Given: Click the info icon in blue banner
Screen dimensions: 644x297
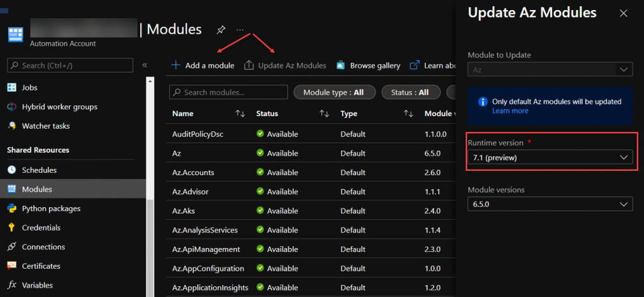Looking at the screenshot, I should pyautogui.click(x=483, y=102).
